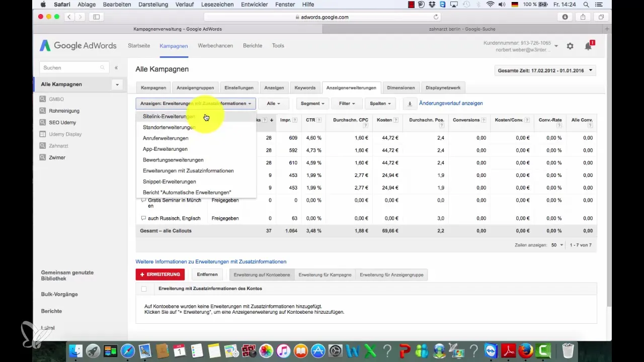Screen dimensions: 644x362
Task: Click the Safari downloads icon
Action: (565, 17)
